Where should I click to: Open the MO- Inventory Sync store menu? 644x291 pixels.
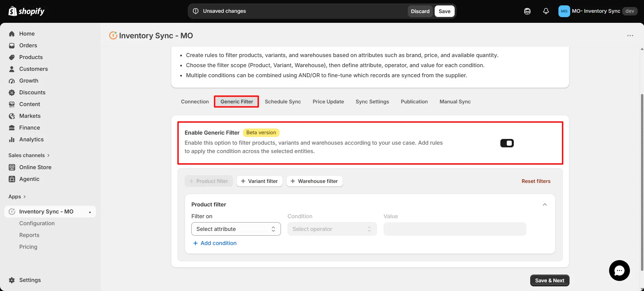pos(598,11)
